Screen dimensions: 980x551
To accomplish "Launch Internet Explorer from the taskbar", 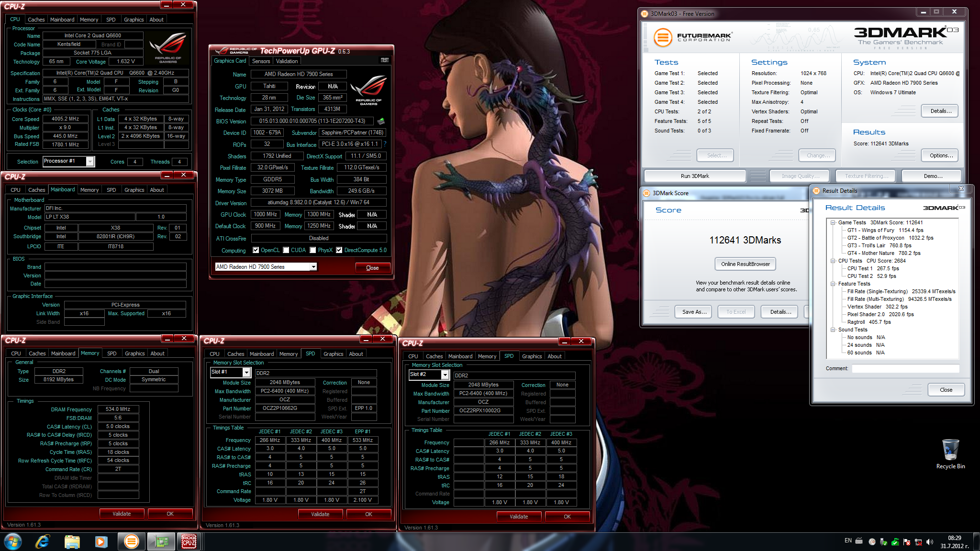I will pyautogui.click(x=43, y=541).
